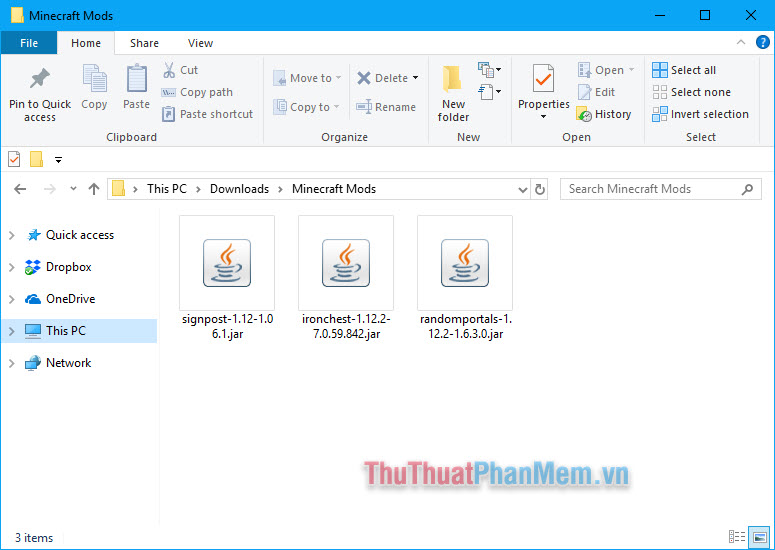Open the address bar history dropdown
Image resolution: width=775 pixels, height=550 pixels.
522,189
